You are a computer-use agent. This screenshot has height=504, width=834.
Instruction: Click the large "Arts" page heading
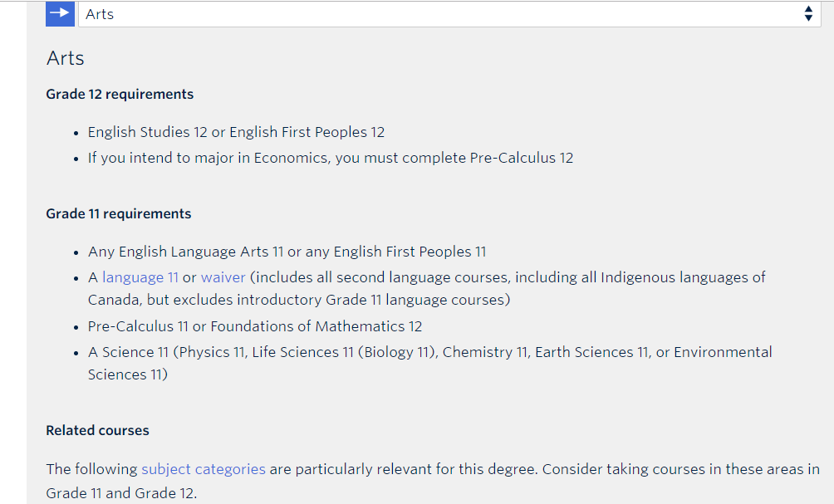tap(66, 58)
